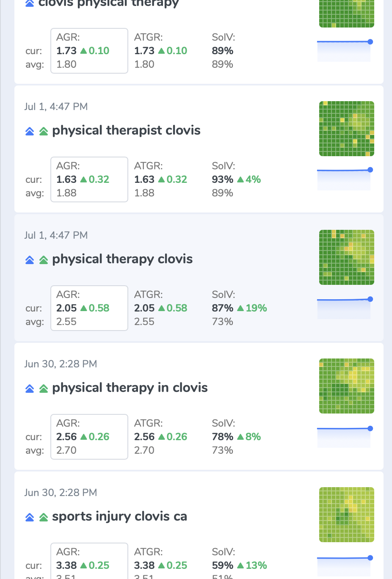Screen dimensions: 392x579
Task: Open the physical therapy clovis keyword
Action: [122, 259]
